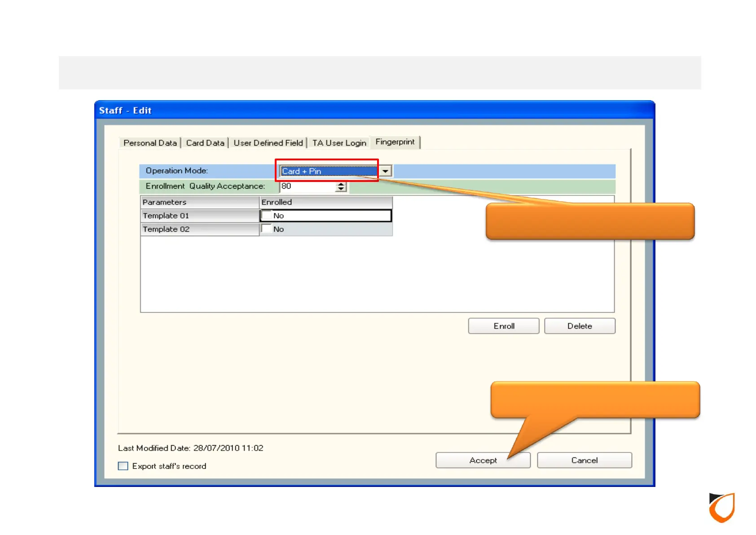The height and width of the screenshot is (535, 756).
Task: Click the Card + Pin operation mode field
Action: (x=329, y=171)
